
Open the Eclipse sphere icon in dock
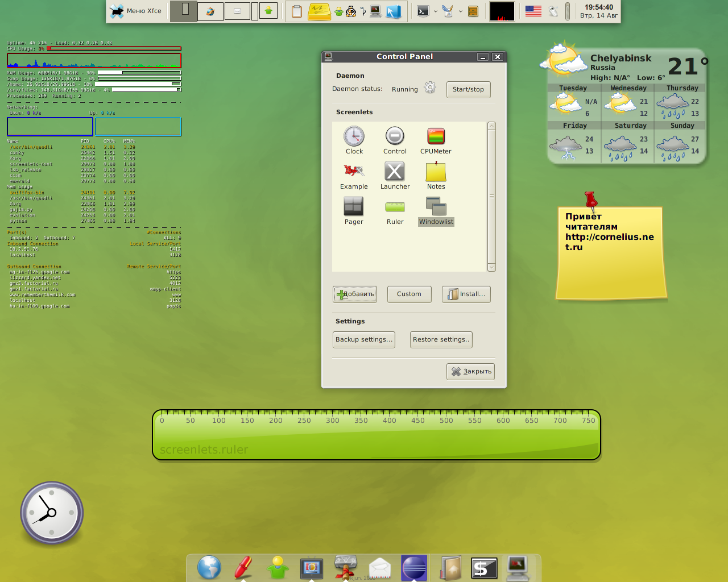coord(414,568)
